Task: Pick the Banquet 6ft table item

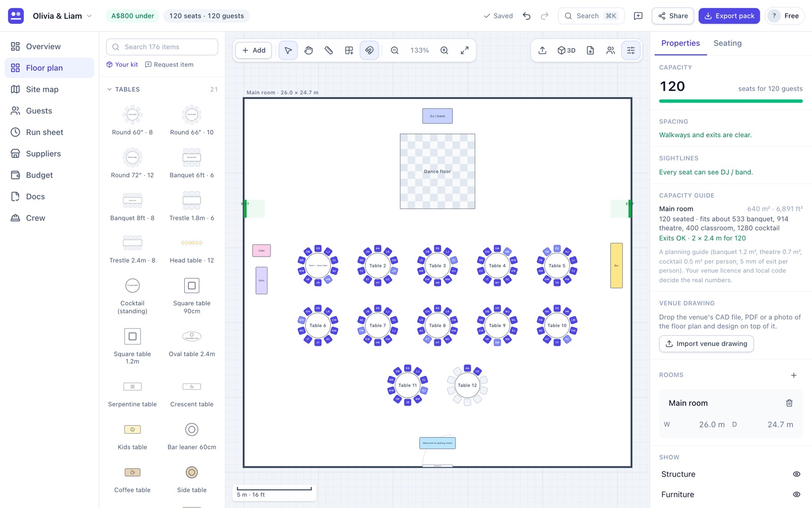Action: (x=192, y=163)
